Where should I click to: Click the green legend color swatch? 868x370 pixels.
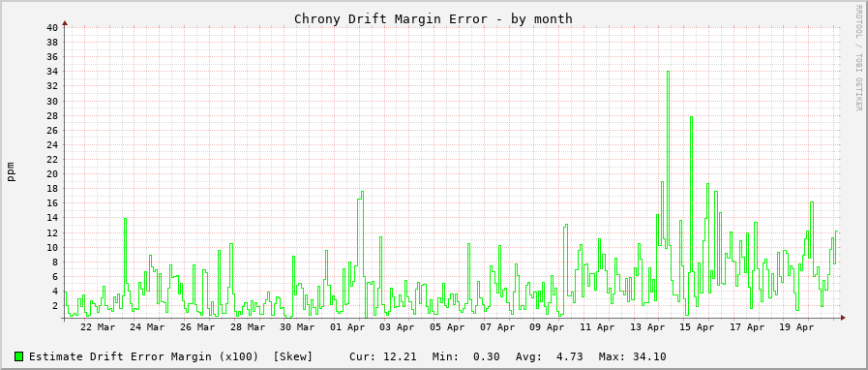click(x=19, y=356)
